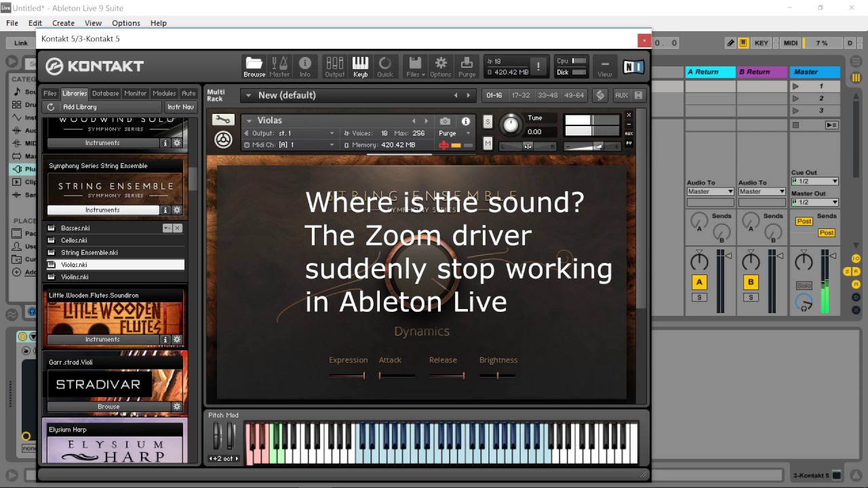The width and height of the screenshot is (868, 488).
Task: Click the NI logo in Kontakt header
Action: pyautogui.click(x=633, y=66)
